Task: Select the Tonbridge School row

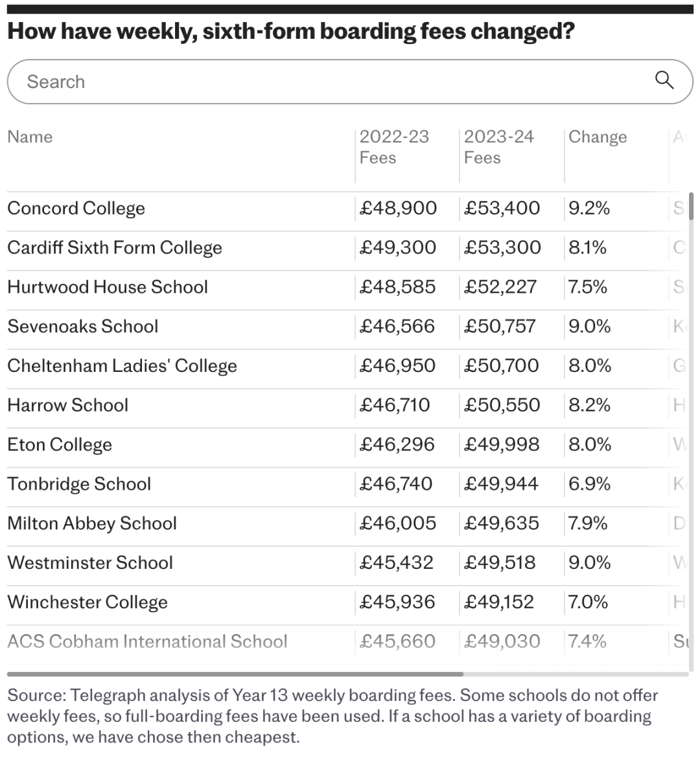Action: pos(79,484)
